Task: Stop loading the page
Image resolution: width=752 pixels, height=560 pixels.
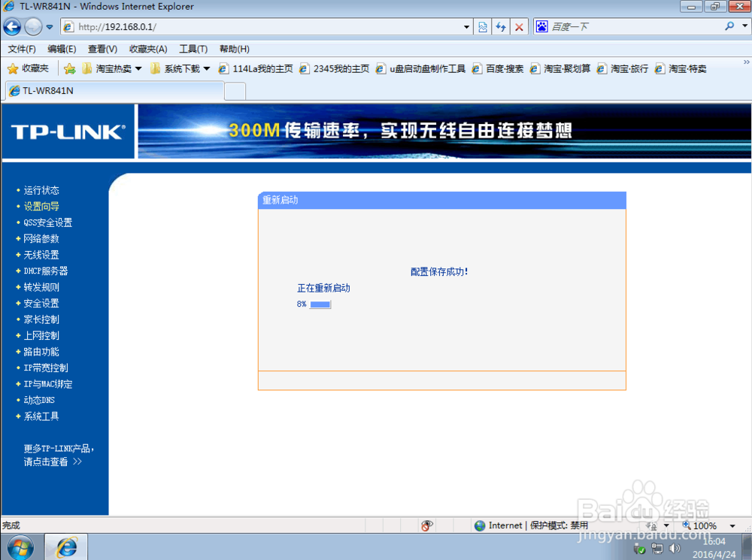Action: (x=519, y=26)
